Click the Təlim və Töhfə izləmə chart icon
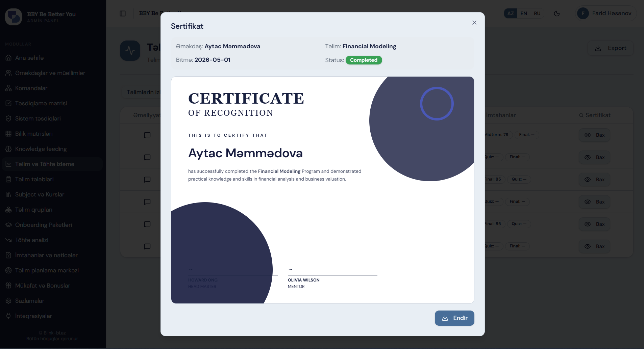 click(8, 164)
